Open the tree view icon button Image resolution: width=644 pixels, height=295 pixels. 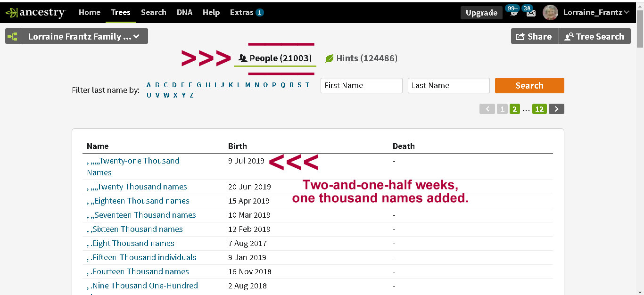13,36
